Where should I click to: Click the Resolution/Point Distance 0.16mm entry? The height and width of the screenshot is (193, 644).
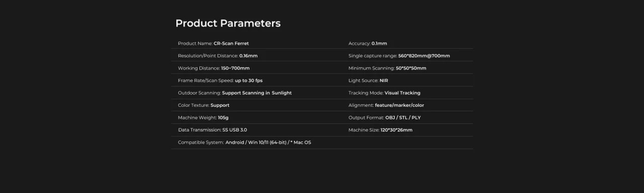point(217,56)
